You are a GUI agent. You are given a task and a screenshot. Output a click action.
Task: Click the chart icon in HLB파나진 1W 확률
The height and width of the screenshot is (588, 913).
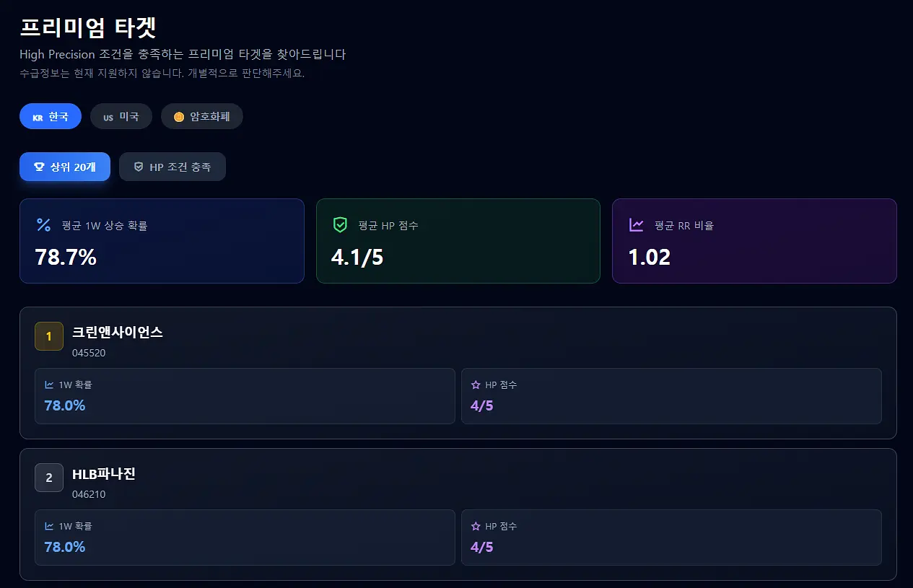tap(49, 527)
